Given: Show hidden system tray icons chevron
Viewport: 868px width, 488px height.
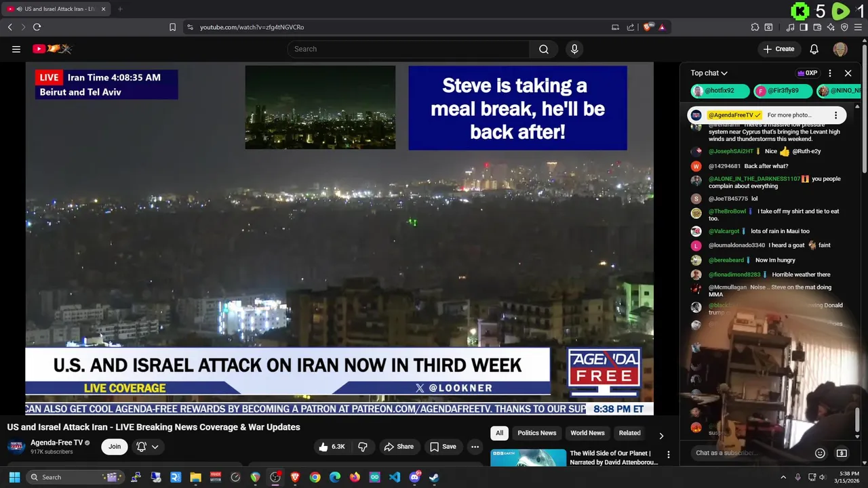Looking at the screenshot, I should [783, 477].
